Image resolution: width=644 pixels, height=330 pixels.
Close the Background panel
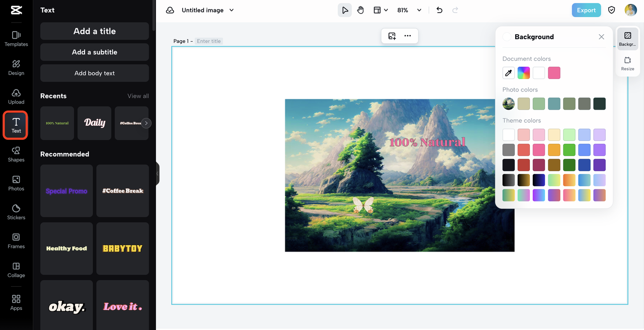coord(601,37)
